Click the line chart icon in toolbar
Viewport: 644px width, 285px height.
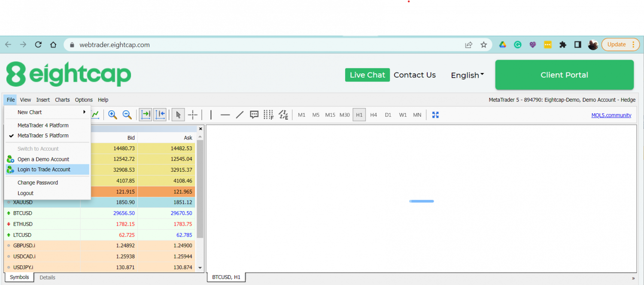click(x=95, y=115)
